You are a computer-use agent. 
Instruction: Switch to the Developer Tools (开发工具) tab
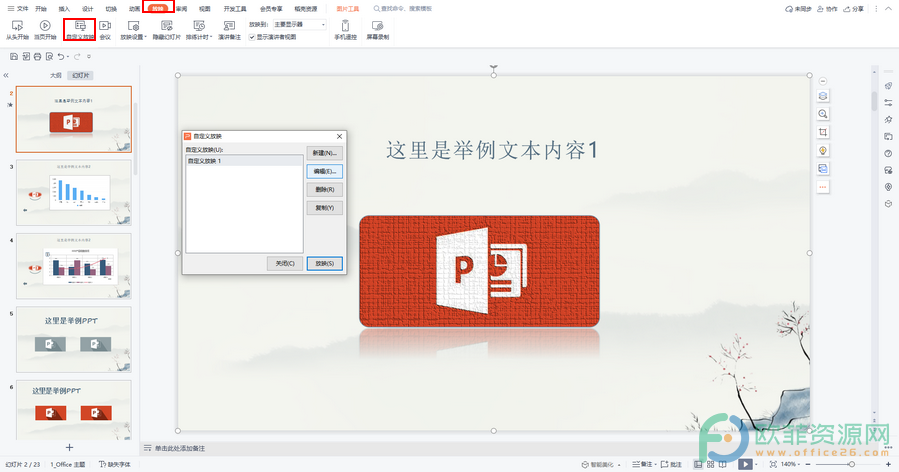pos(235,9)
